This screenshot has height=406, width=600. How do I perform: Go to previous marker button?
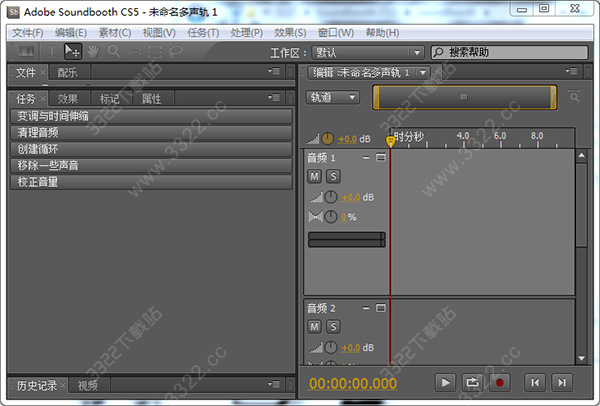535,382
